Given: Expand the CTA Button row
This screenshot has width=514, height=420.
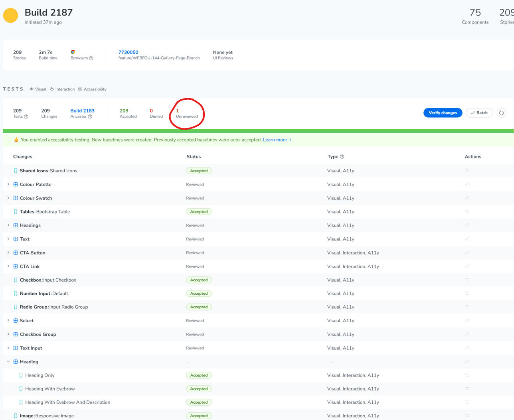Looking at the screenshot, I should [8, 252].
